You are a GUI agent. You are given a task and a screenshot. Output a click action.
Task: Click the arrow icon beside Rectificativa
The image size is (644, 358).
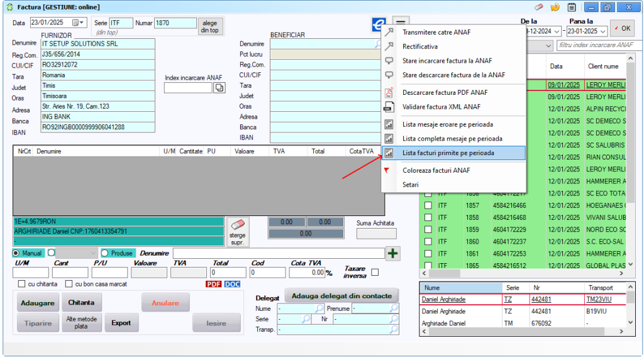coord(389,46)
